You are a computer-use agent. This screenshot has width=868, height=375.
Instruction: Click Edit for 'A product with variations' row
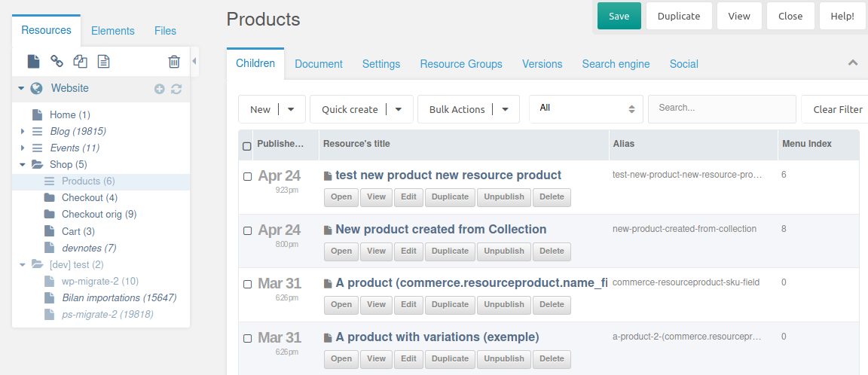pos(408,359)
